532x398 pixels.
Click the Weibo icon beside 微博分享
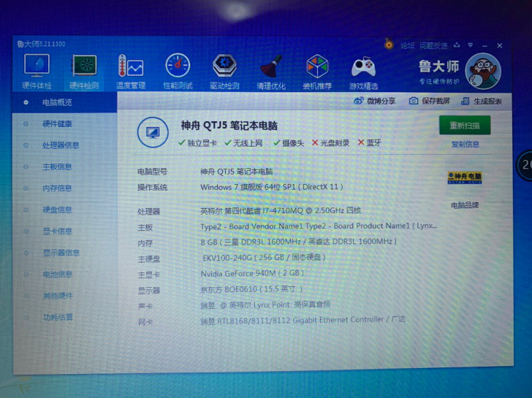(358, 101)
